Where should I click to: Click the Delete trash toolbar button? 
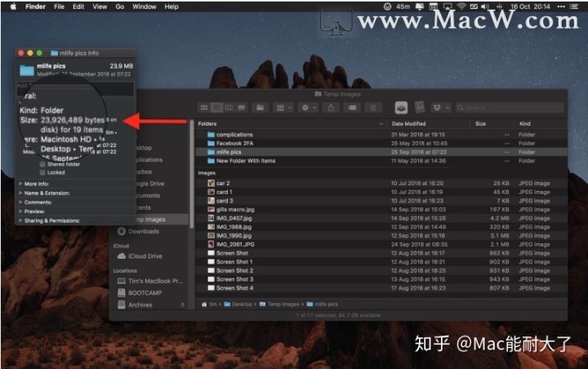(373, 108)
